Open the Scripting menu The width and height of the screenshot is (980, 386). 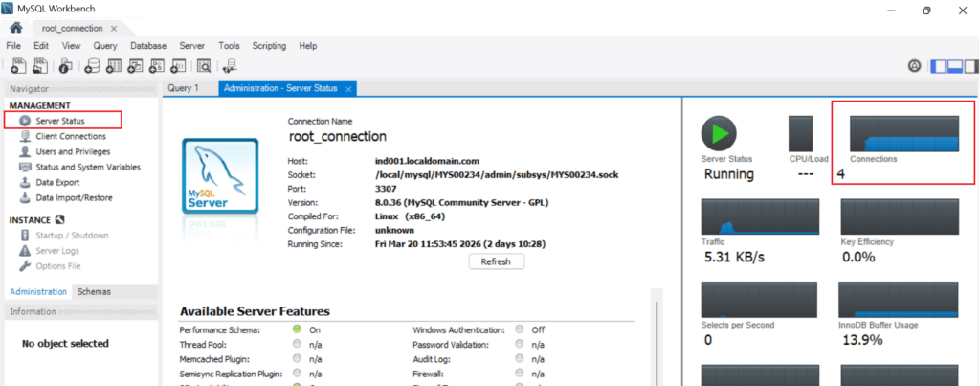click(269, 46)
